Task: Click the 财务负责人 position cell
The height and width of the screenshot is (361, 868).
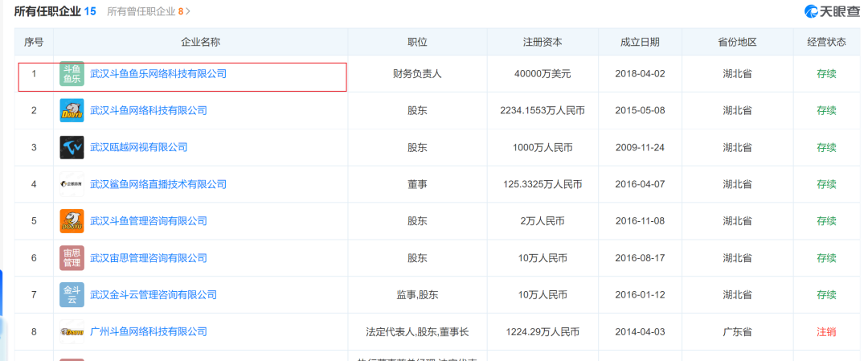Action: pyautogui.click(x=417, y=74)
